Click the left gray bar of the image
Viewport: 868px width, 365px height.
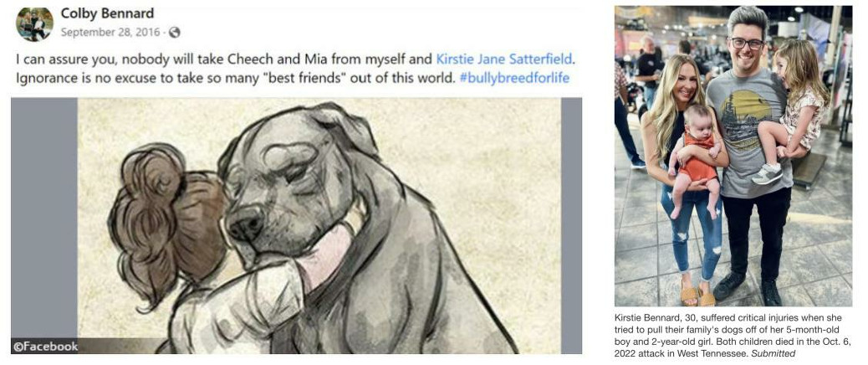pyautogui.click(x=44, y=218)
